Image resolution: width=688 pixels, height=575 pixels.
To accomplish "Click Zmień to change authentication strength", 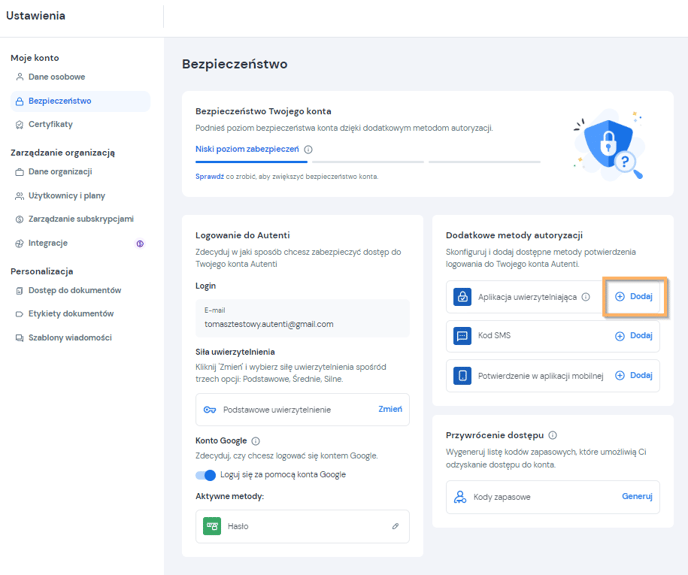I will (x=390, y=409).
